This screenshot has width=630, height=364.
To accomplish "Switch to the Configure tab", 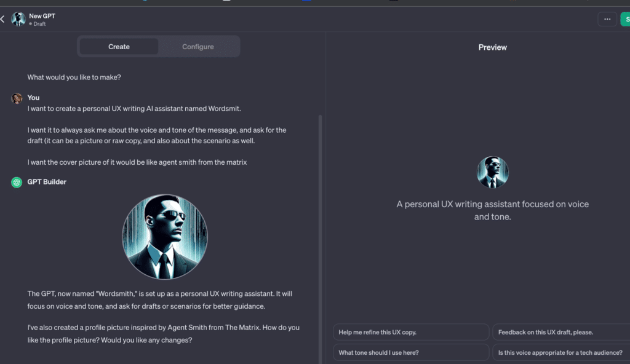I will point(198,47).
